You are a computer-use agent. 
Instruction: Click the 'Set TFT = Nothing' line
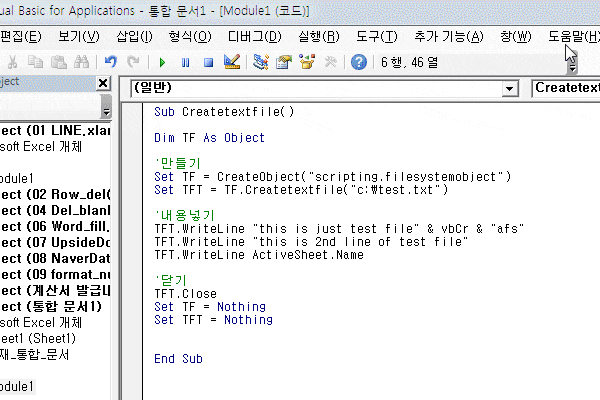point(214,320)
